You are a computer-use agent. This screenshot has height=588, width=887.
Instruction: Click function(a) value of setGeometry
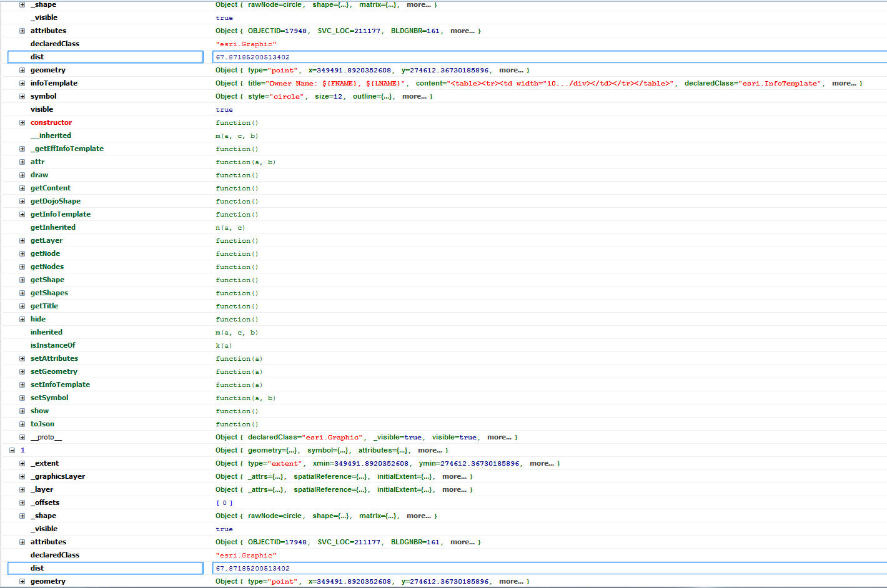pos(239,371)
